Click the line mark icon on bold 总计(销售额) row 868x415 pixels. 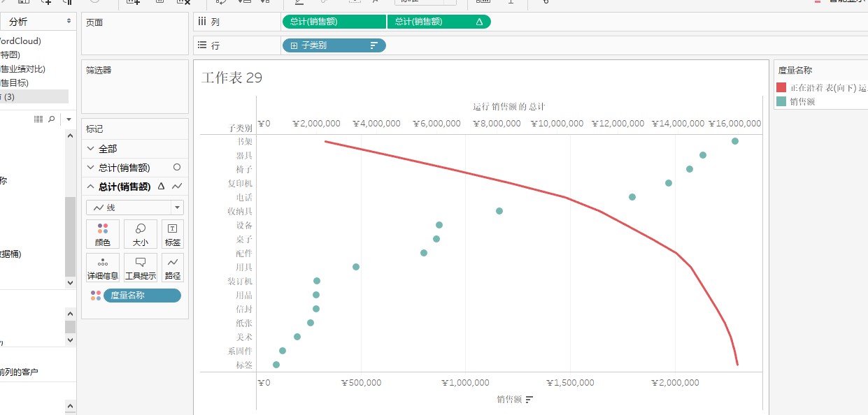tap(177, 187)
